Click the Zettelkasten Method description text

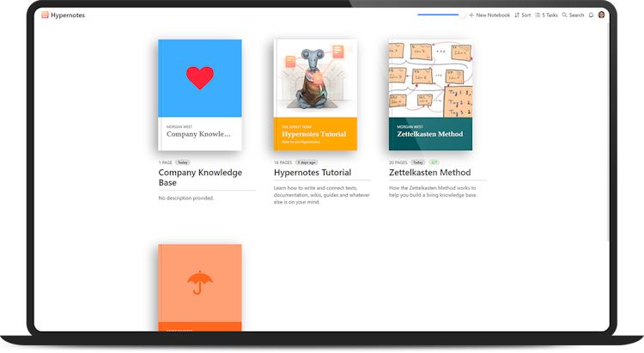[433, 192]
